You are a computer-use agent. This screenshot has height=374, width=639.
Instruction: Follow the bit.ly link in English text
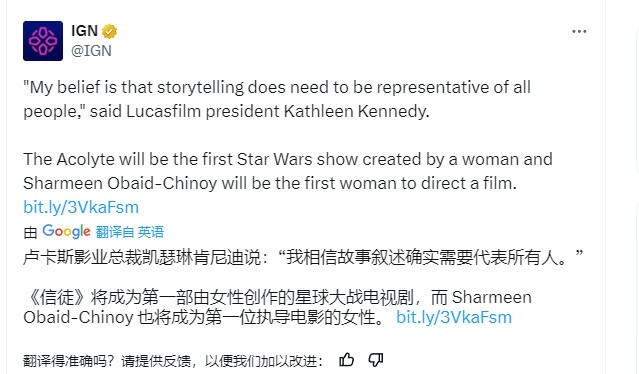point(81,207)
